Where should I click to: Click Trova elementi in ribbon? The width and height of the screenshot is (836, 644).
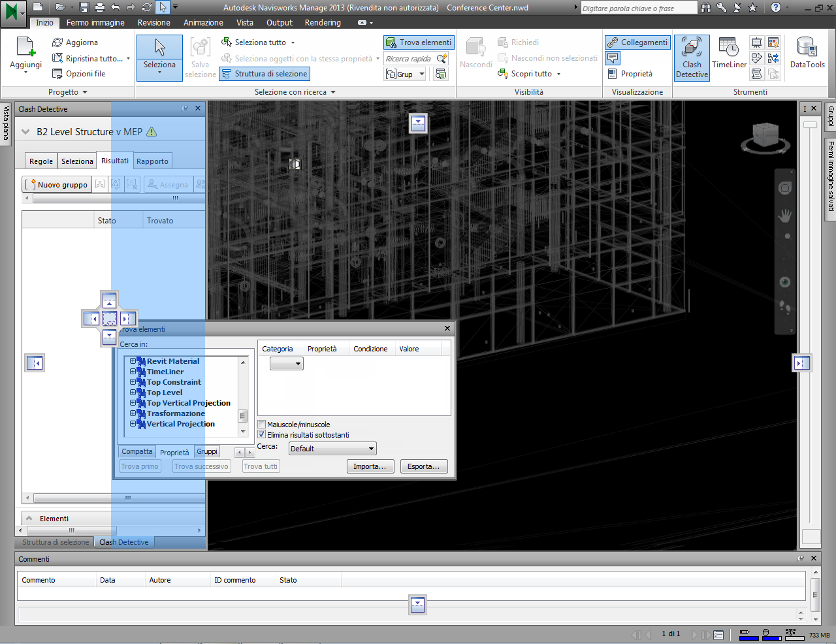coord(419,42)
